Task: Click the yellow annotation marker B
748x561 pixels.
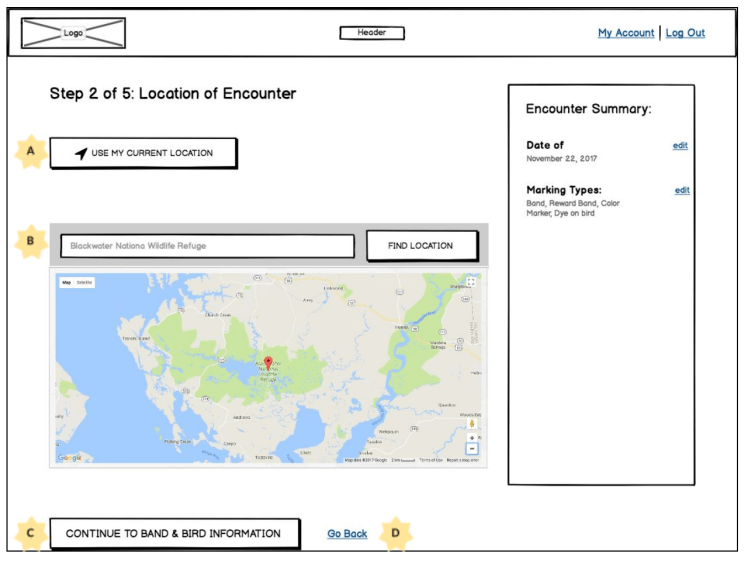Action: pyautogui.click(x=31, y=241)
